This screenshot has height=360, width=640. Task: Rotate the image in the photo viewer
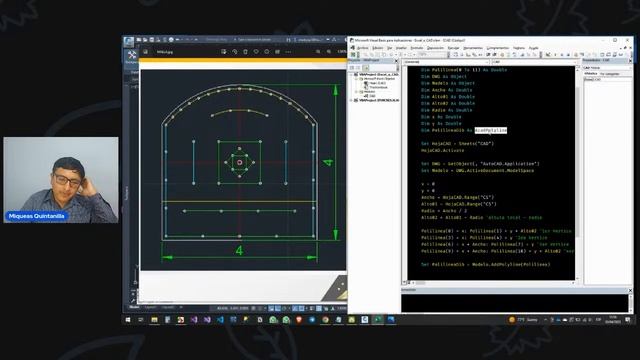[235, 52]
